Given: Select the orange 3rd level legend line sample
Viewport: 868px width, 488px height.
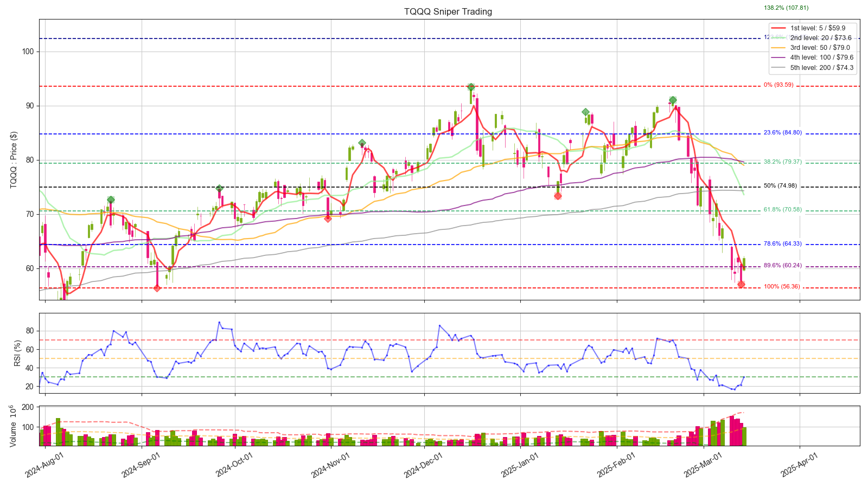Looking at the screenshot, I should tap(778, 48).
